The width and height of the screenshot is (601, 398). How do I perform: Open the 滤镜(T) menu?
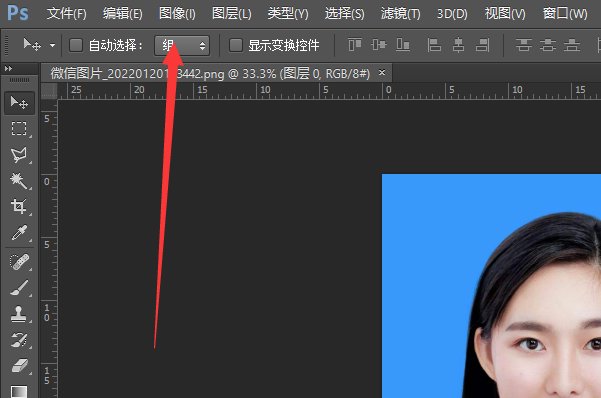(401, 14)
